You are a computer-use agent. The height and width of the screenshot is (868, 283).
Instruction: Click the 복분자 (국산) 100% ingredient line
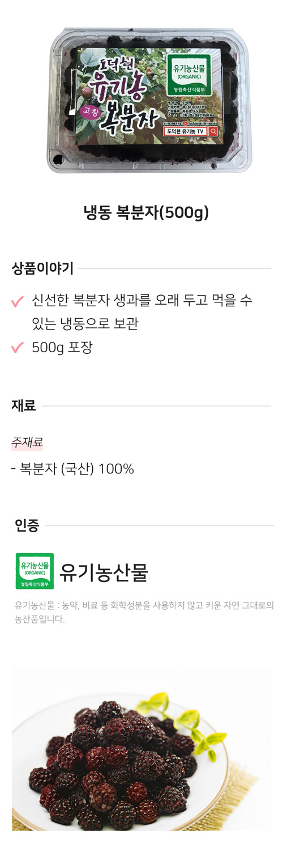tap(72, 468)
